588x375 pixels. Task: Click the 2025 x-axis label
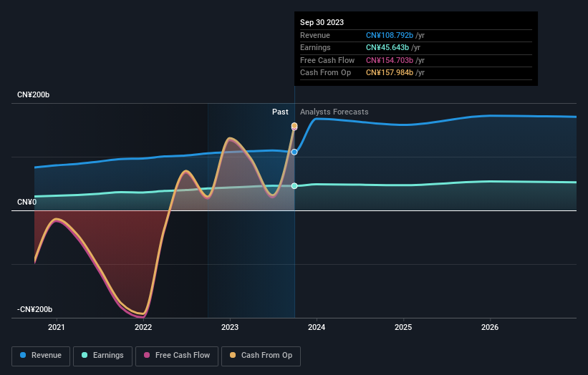click(x=403, y=327)
